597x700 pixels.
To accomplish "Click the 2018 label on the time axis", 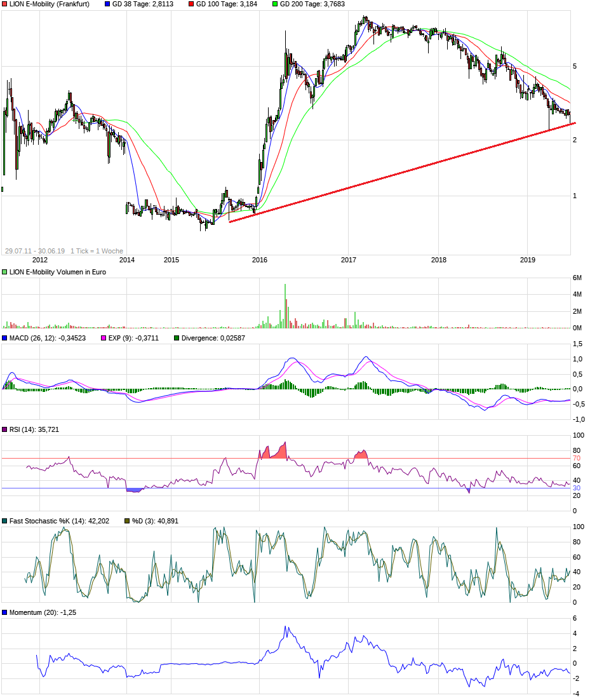I will click(438, 260).
